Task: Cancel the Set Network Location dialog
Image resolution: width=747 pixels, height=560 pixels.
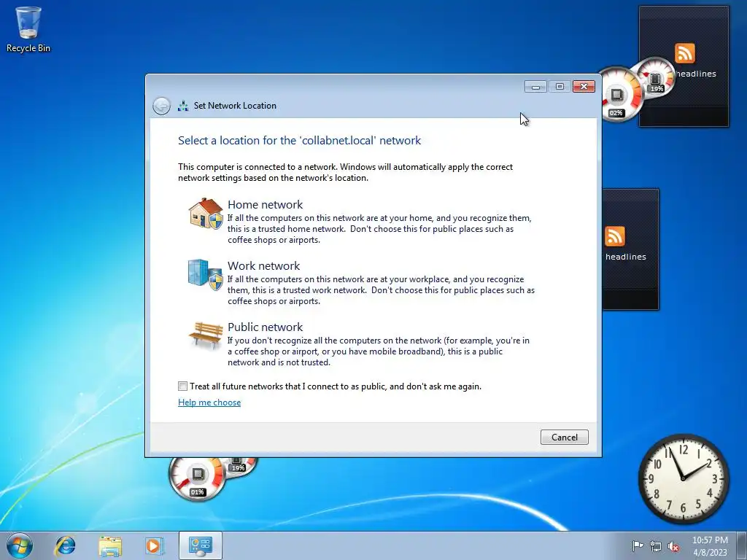Action: [x=564, y=437]
